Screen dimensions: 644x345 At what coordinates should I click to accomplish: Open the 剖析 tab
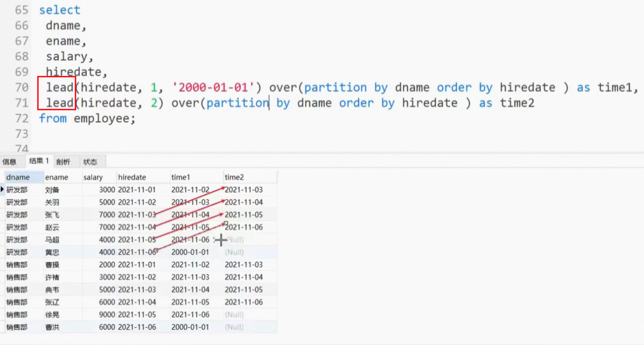63,162
